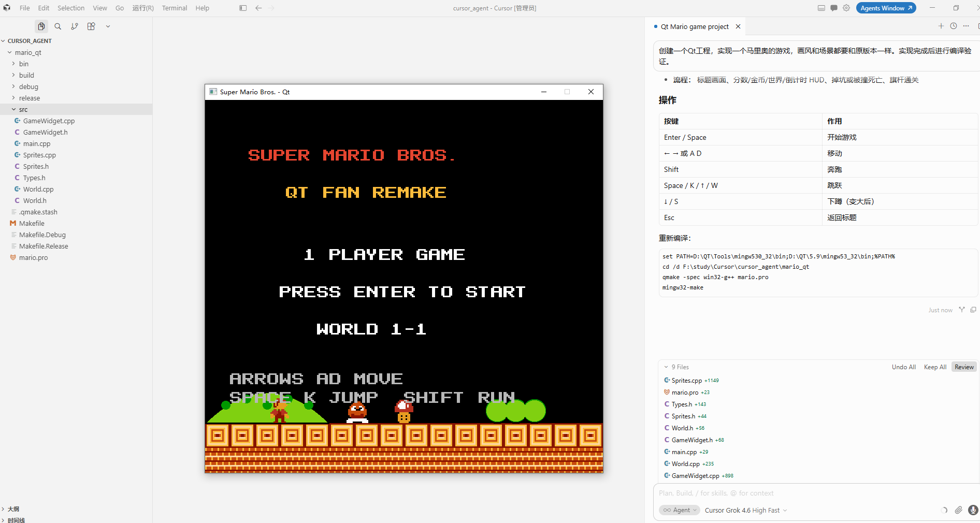Image resolution: width=980 pixels, height=523 pixels.
Task: Click Undo All changes
Action: point(904,367)
